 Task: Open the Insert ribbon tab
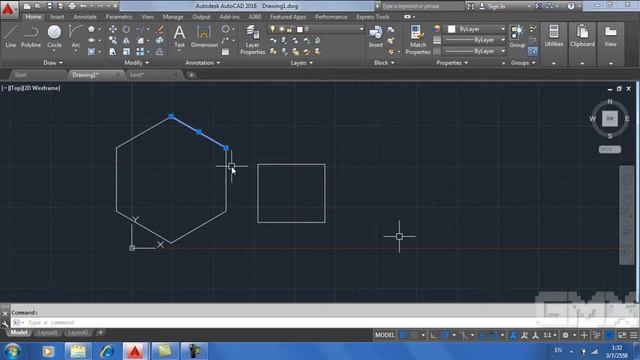(x=57, y=17)
